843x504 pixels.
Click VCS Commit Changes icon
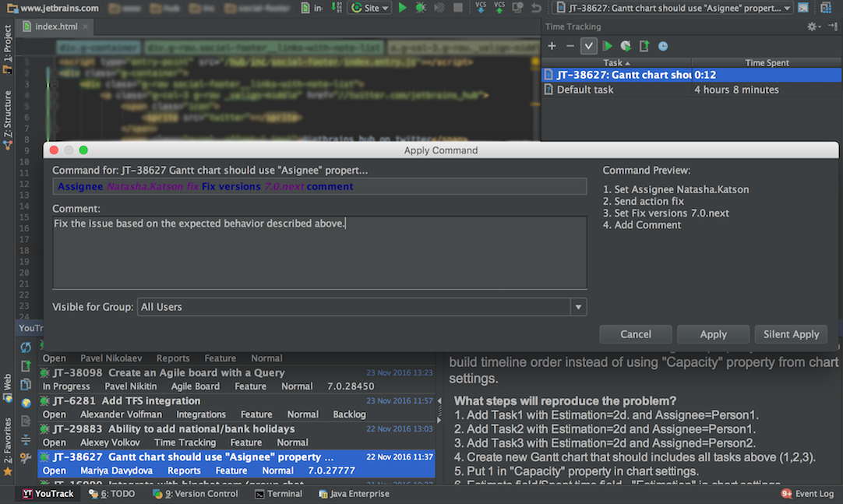click(x=499, y=8)
